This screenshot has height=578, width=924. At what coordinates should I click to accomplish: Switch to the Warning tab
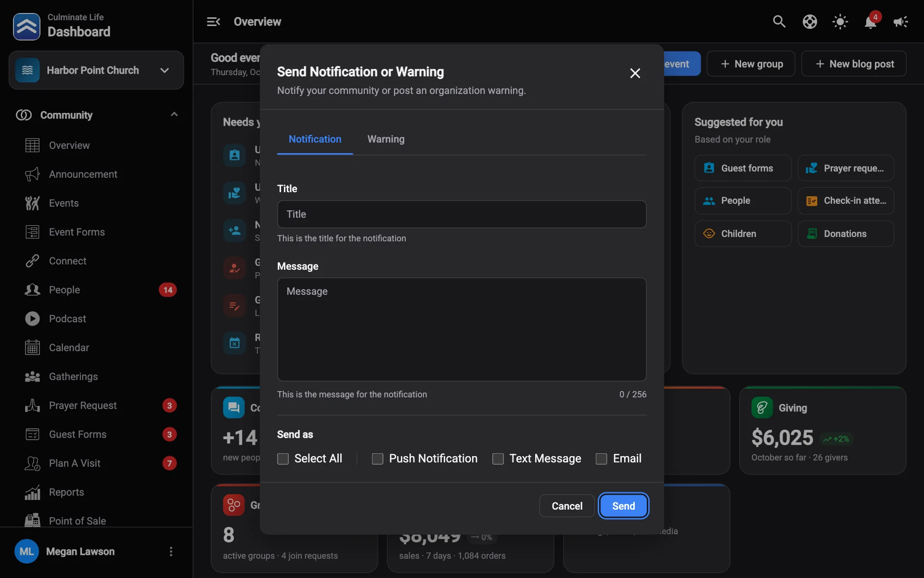pyautogui.click(x=386, y=139)
